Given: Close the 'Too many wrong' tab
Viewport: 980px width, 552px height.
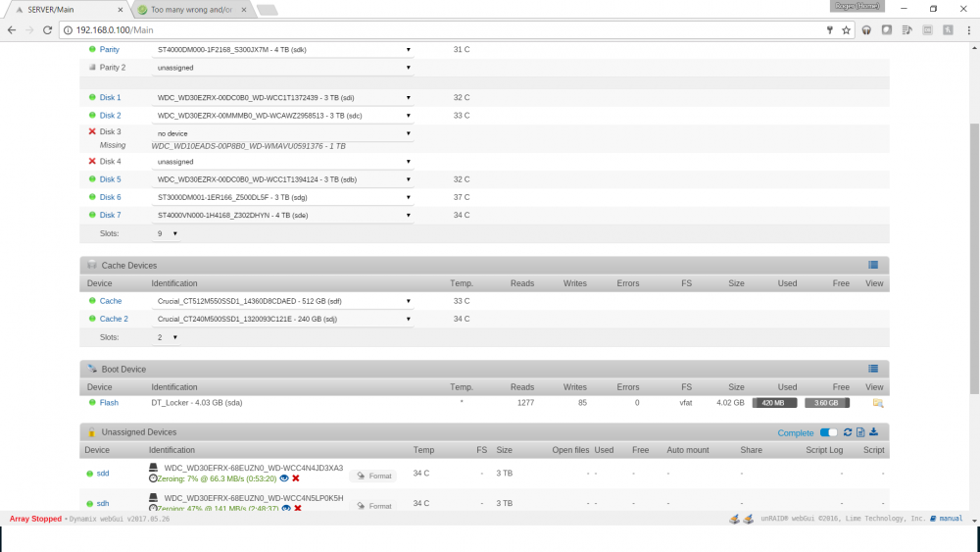Looking at the screenshot, I should [244, 10].
